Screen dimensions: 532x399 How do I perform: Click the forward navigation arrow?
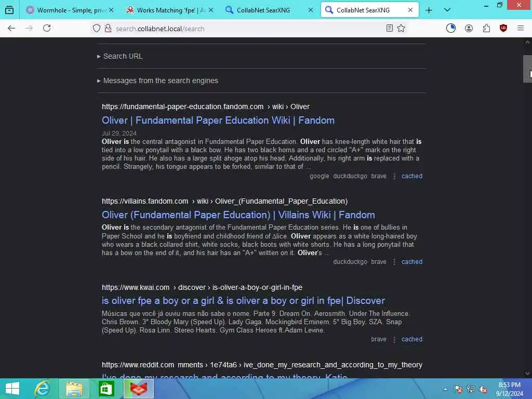tap(29, 29)
